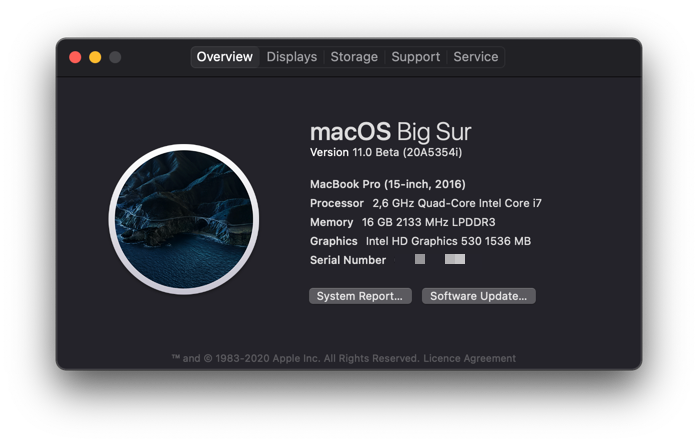Select the MacBook Pro (15-inch, 2016) text
This screenshot has width=698, height=444.
click(x=388, y=184)
